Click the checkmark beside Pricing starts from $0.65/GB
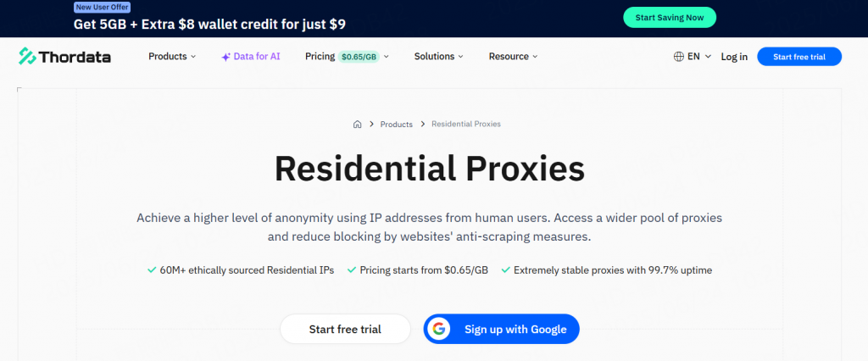 pyautogui.click(x=352, y=270)
